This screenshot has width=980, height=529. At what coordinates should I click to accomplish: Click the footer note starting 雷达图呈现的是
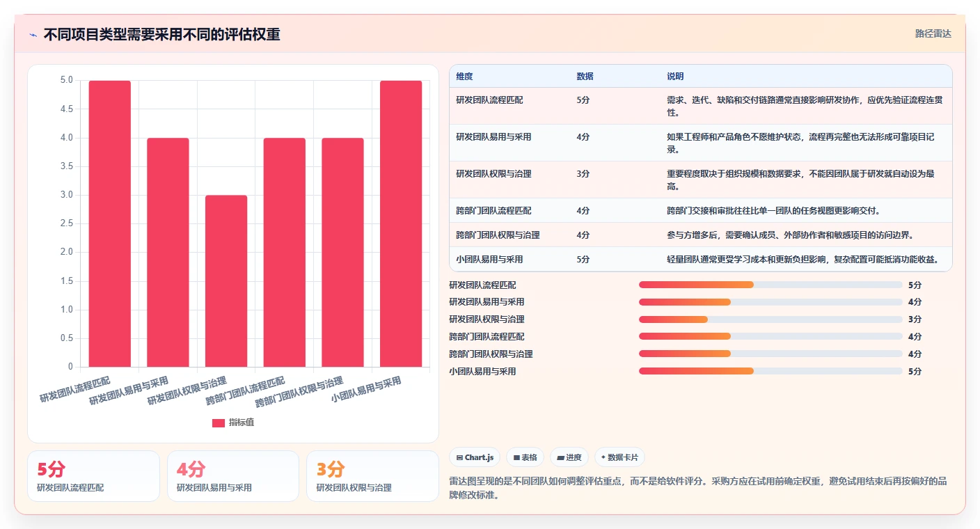point(697,489)
